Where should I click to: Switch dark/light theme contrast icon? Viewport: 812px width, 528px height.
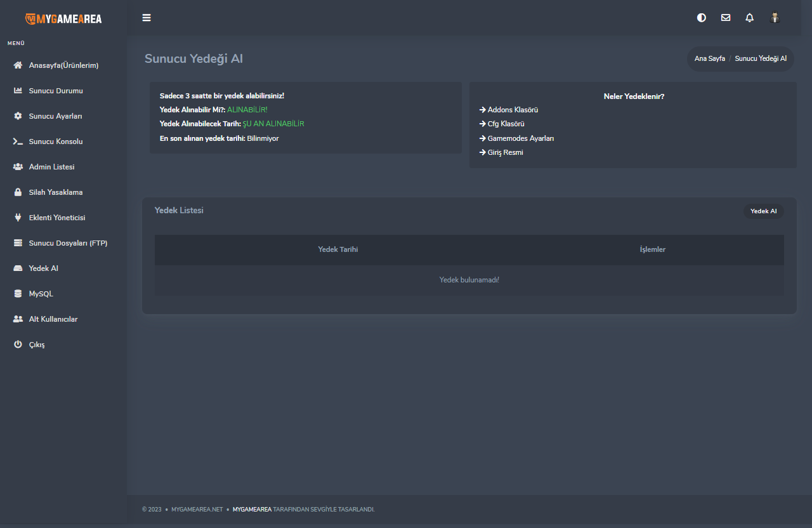pyautogui.click(x=701, y=18)
